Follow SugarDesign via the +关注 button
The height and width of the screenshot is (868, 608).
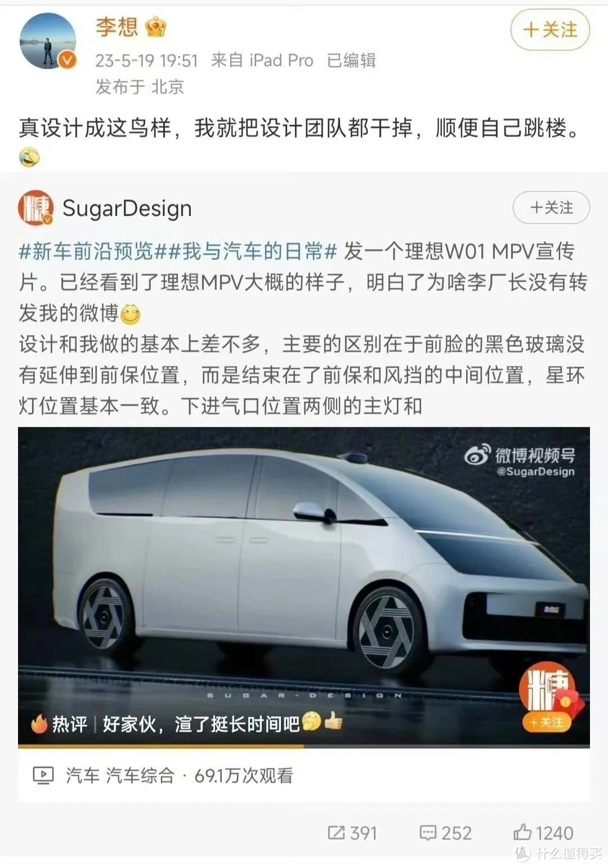tap(551, 208)
